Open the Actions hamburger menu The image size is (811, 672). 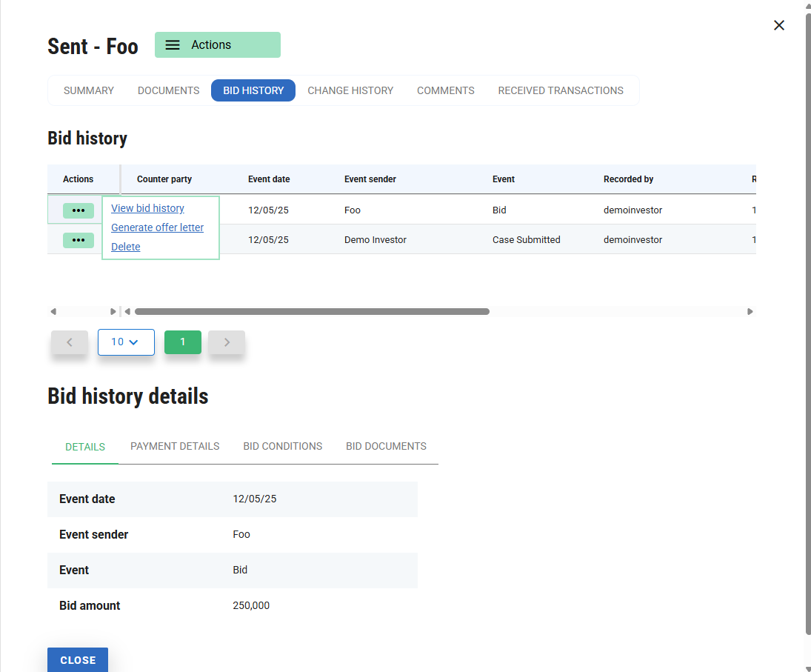[217, 44]
